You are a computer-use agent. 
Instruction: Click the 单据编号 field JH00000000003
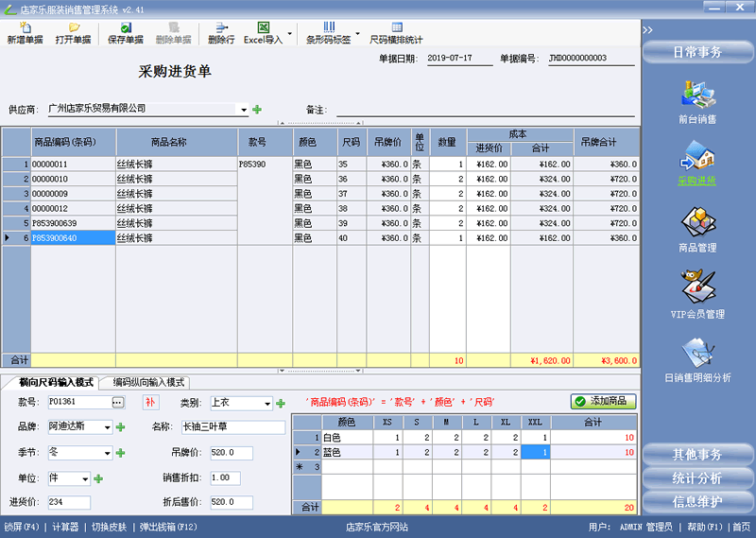(x=592, y=59)
